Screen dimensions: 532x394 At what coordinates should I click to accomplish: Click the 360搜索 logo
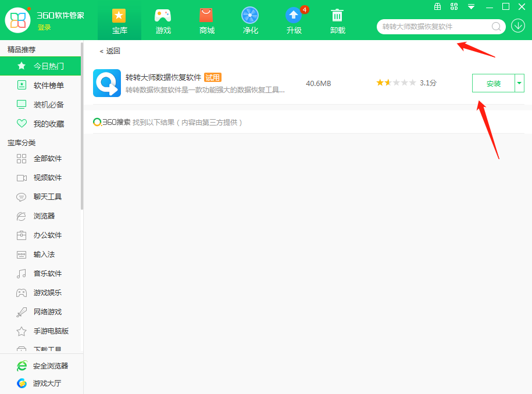(112, 122)
